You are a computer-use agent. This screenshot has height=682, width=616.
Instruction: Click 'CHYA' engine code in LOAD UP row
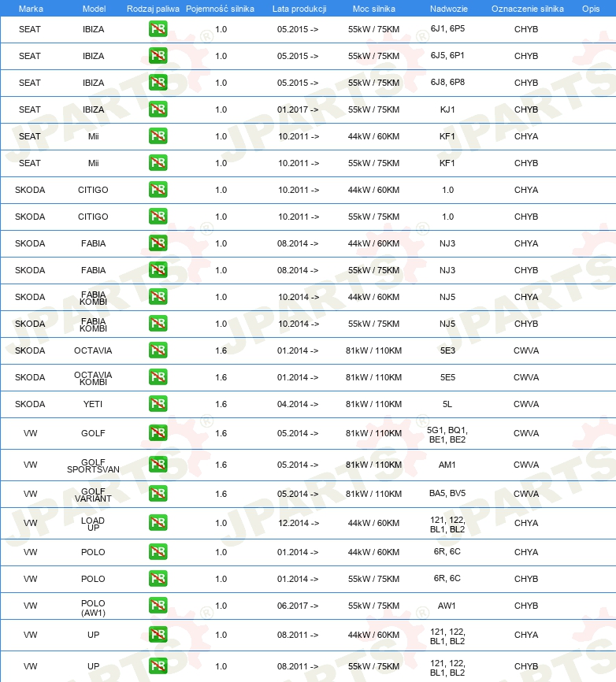click(x=526, y=523)
